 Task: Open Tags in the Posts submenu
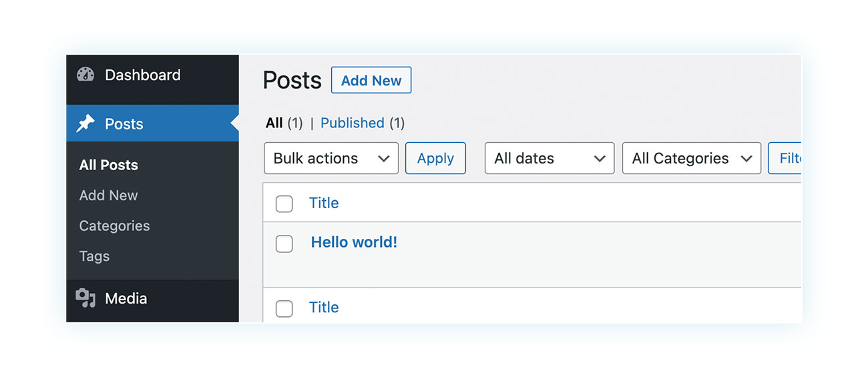(94, 256)
